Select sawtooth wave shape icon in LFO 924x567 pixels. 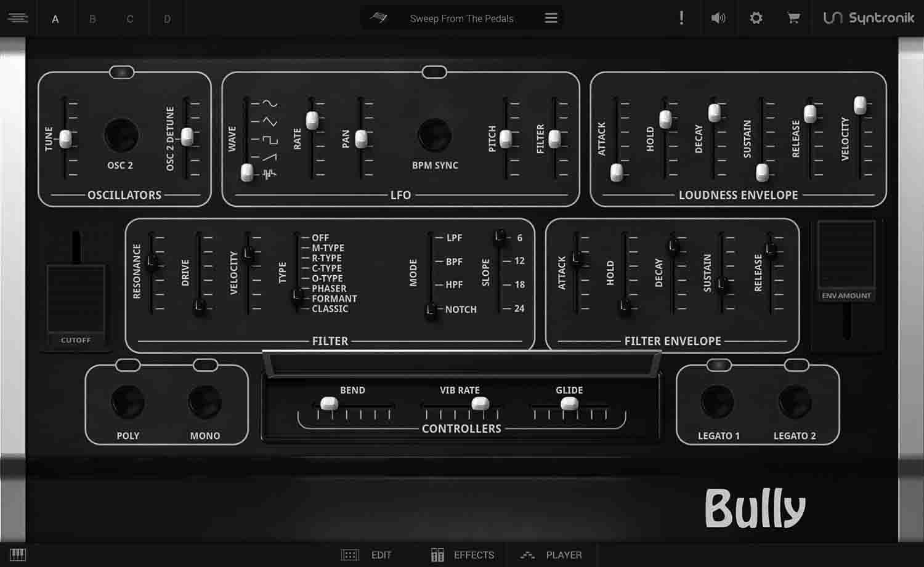(270, 158)
